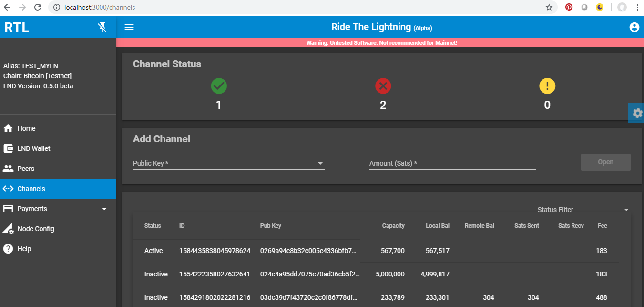Click the browser address bar URL

coord(100,7)
